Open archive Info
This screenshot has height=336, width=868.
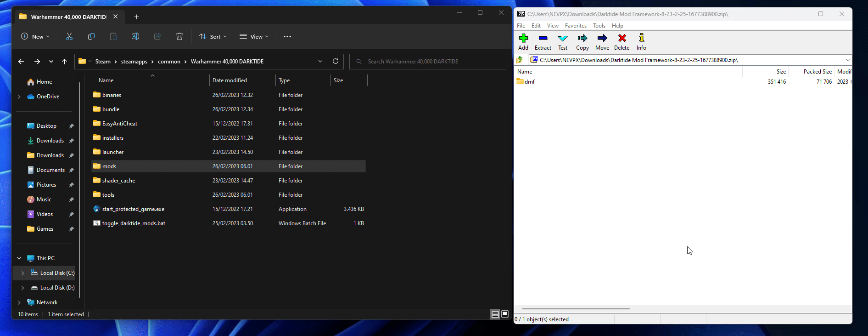pos(641,41)
